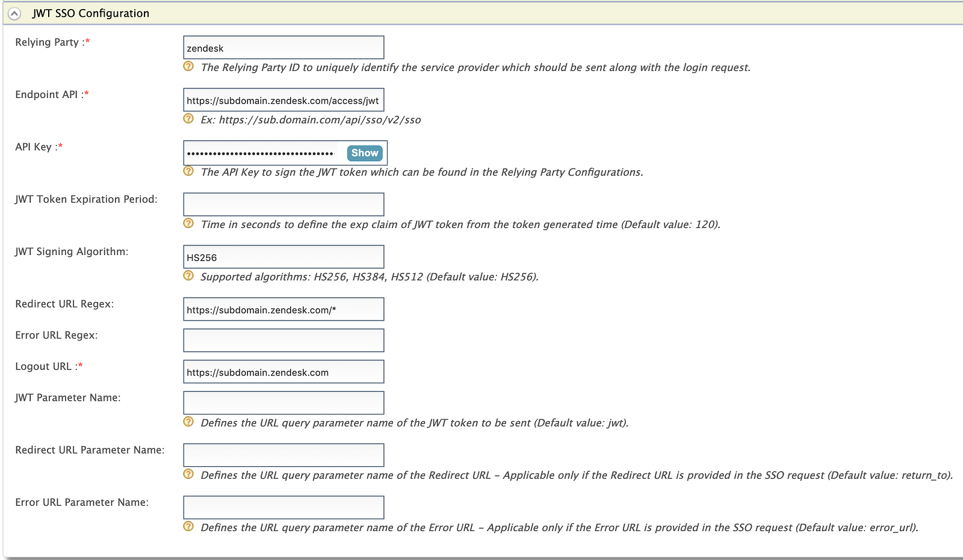Screen dimensions: 963x560
Task: Click the Logout URL label
Action: tap(49, 366)
